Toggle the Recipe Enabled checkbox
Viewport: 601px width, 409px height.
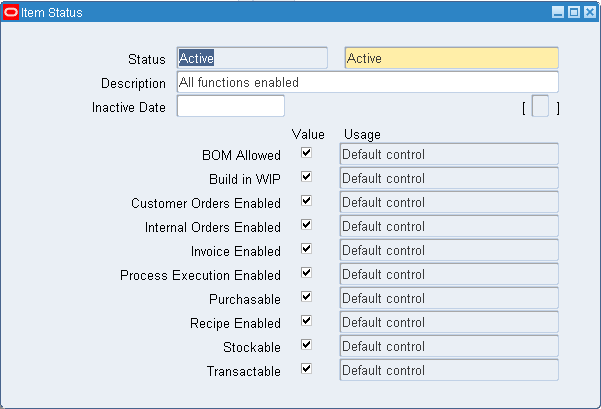[307, 322]
